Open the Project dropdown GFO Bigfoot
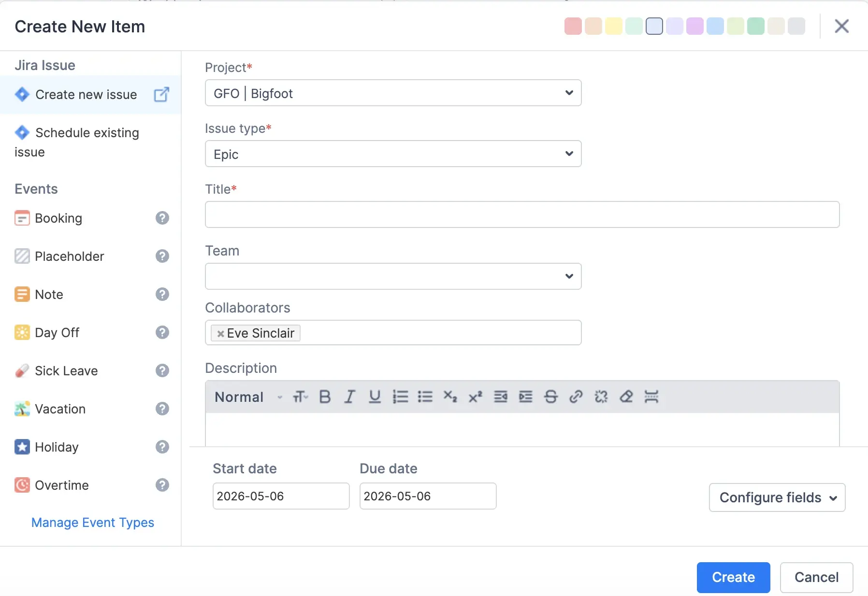 pyautogui.click(x=393, y=93)
